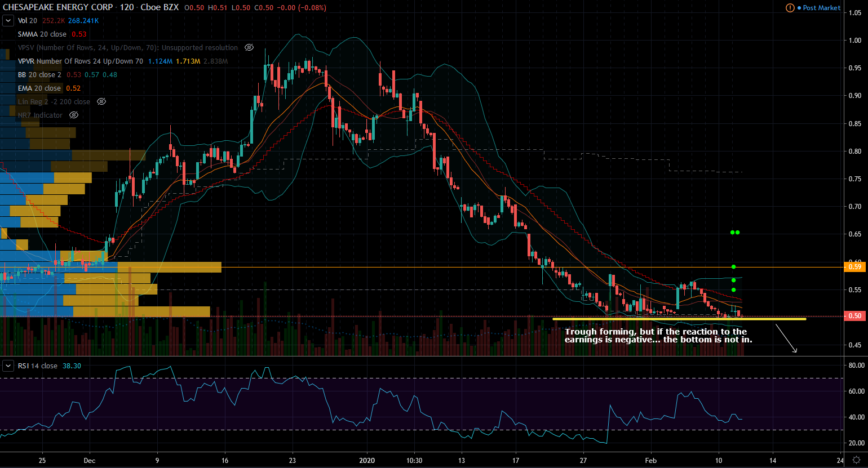The image size is (868, 468).
Task: Open chart settings gear in bottom-right corner
Action: coord(856,460)
